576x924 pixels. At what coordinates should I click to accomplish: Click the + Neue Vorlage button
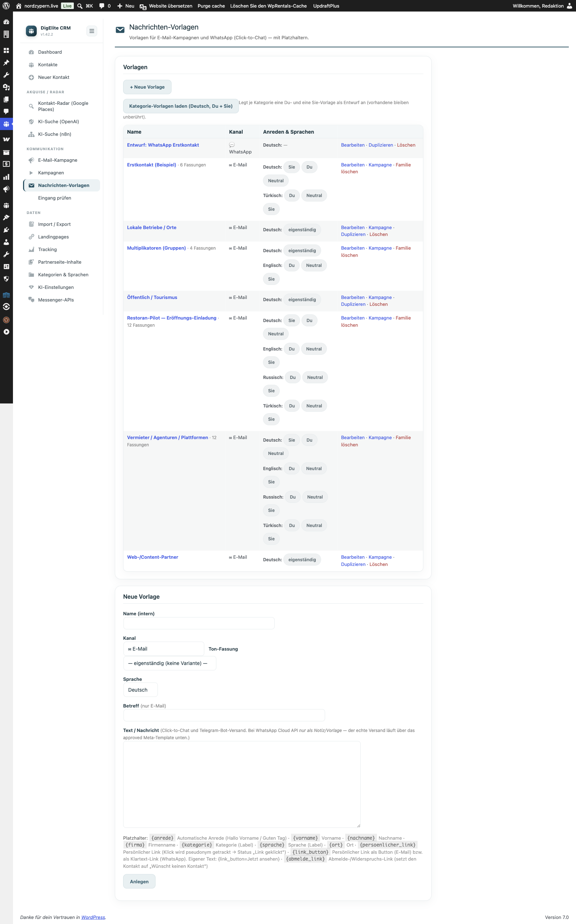coord(147,87)
